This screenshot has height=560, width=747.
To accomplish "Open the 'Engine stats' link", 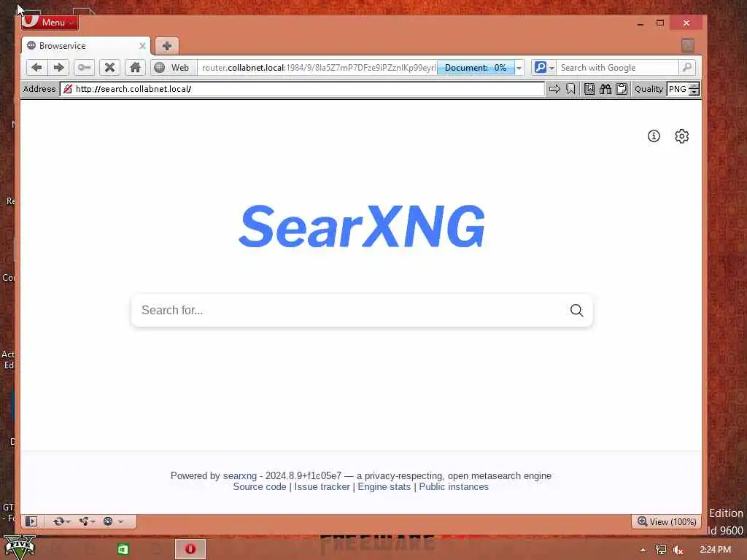I will [x=384, y=486].
